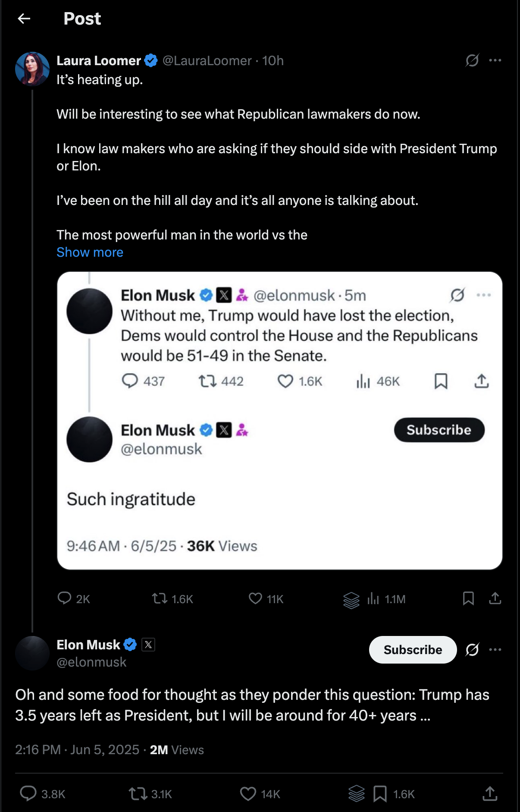The height and width of the screenshot is (812, 520).
Task: Expand Laura Loomer's post with Show more
Action: (x=90, y=252)
